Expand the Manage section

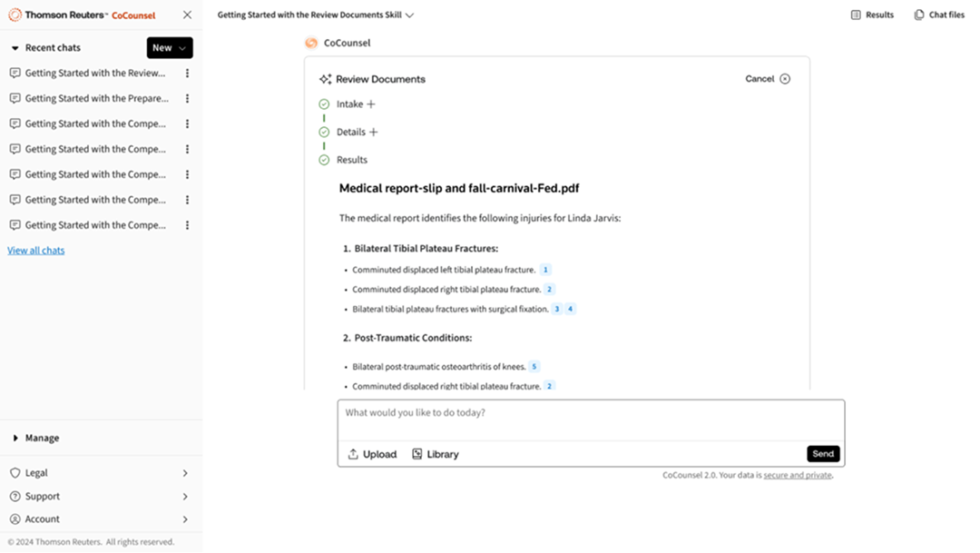15,439
